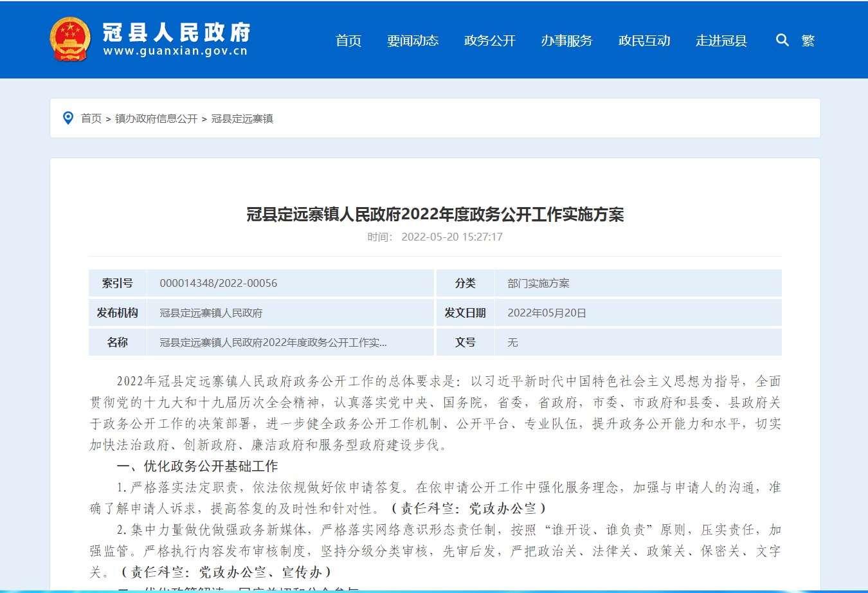This screenshot has height=593, width=868.
Task: Click the truncated name value in table
Action: (273, 342)
